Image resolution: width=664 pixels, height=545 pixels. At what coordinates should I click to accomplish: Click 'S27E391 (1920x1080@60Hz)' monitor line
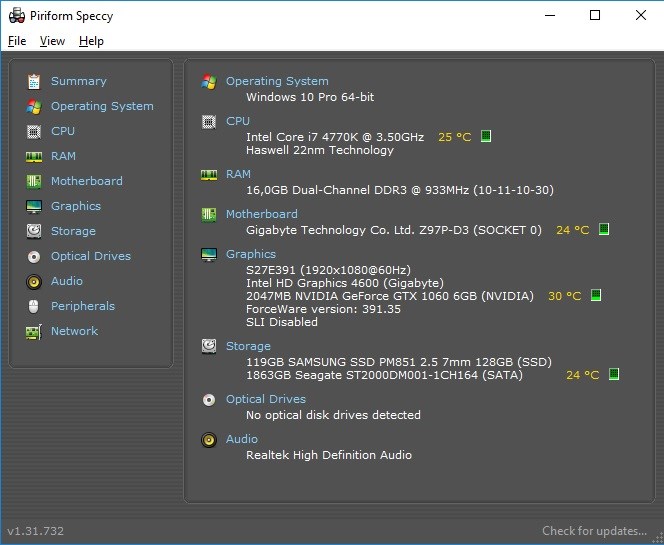328,270
